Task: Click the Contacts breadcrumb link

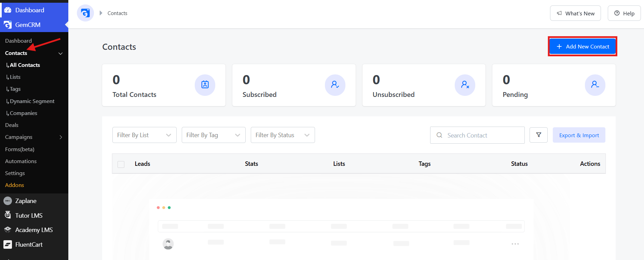Action: coord(118,13)
